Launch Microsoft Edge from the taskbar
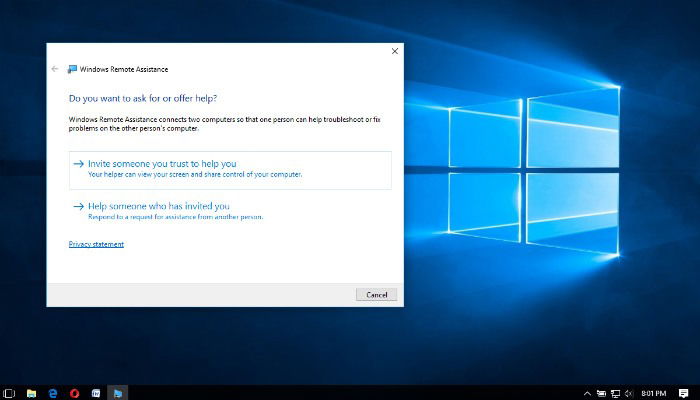Viewport: 700px width, 400px height. pos(53,393)
